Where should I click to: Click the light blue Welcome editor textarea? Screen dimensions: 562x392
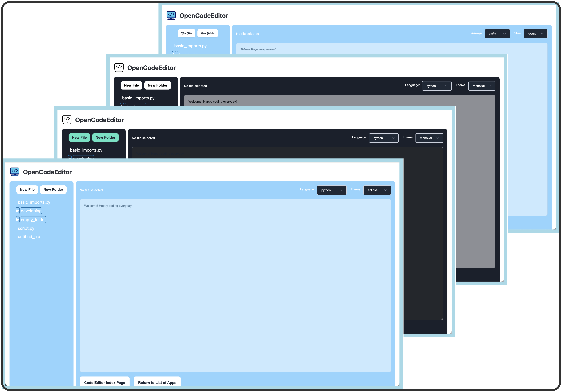click(235, 285)
